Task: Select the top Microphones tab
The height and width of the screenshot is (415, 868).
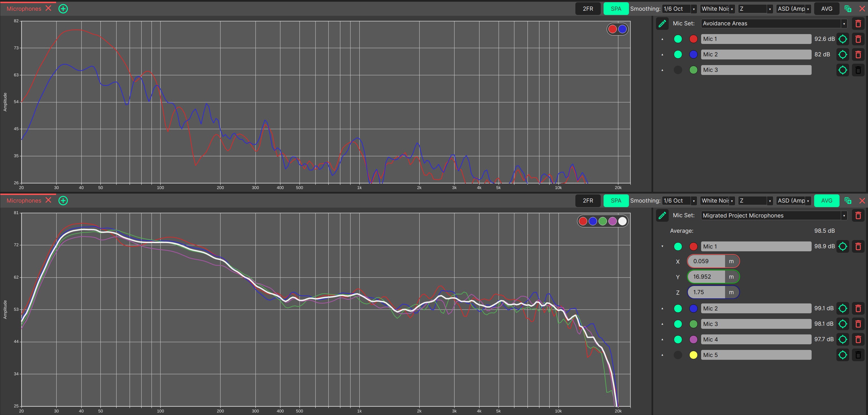Action: tap(24, 9)
